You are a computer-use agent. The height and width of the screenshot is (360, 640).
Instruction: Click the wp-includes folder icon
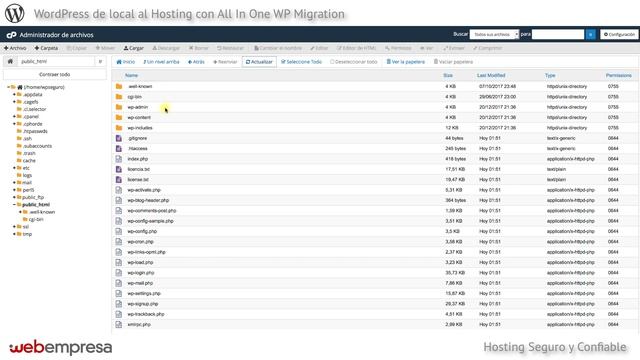point(119,128)
